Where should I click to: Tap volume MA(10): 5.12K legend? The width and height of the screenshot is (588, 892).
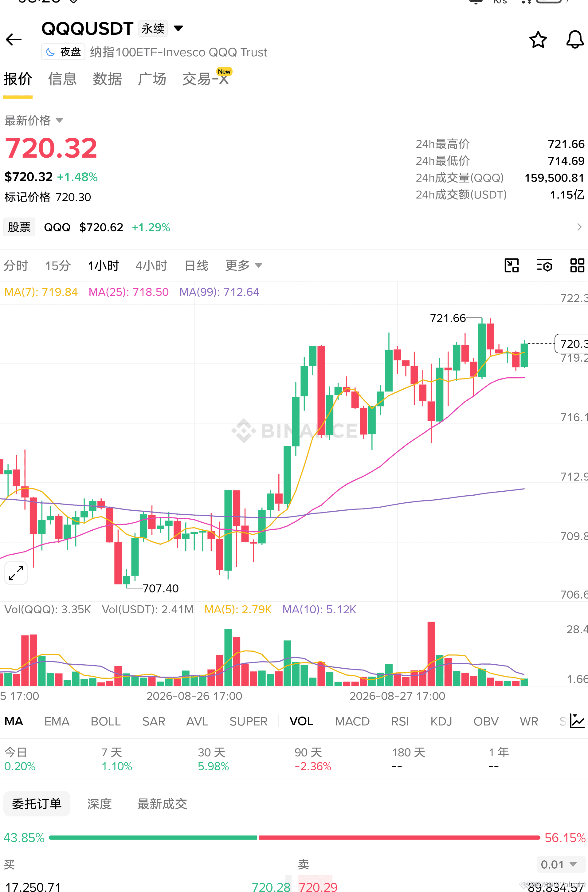pos(319,609)
